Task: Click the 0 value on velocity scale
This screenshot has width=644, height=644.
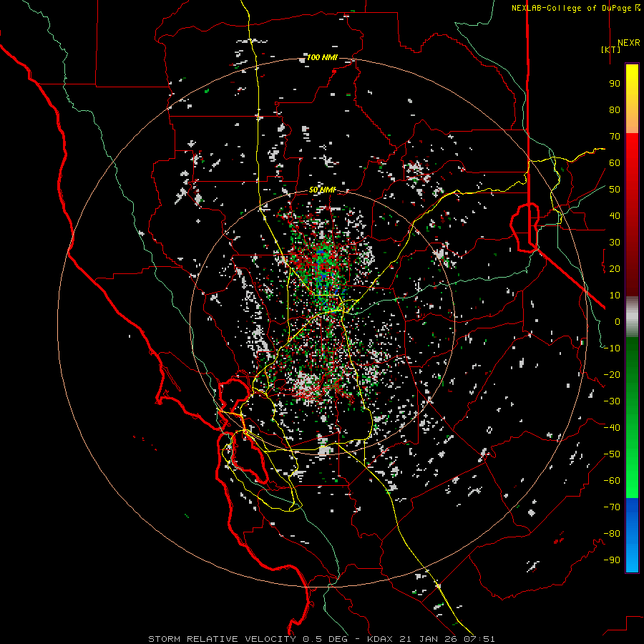Action: pos(618,322)
